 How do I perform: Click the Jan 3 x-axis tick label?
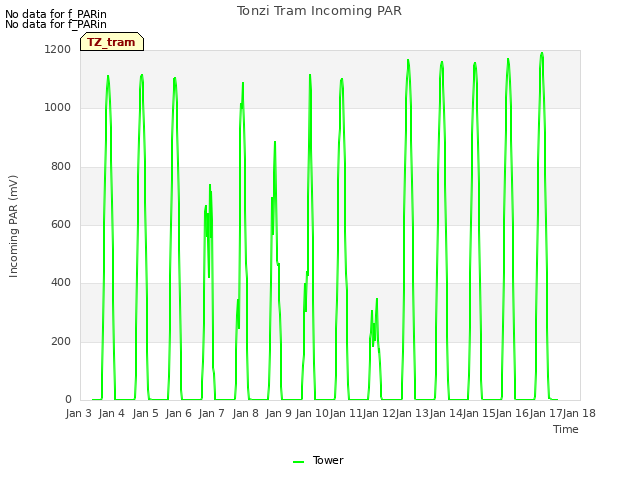coord(78,413)
